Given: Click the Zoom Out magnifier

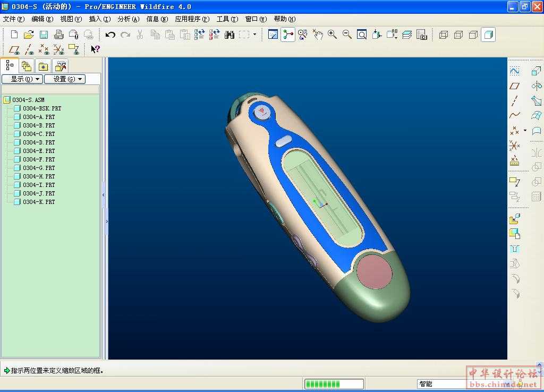Looking at the screenshot, I should click(347, 35).
